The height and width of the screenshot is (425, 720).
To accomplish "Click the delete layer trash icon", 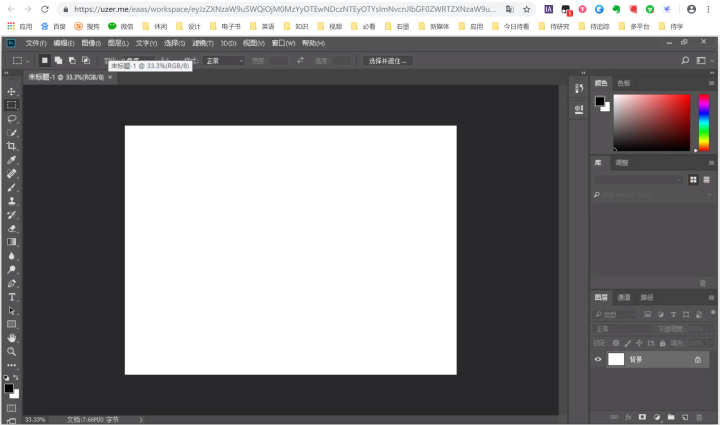I will (x=700, y=416).
